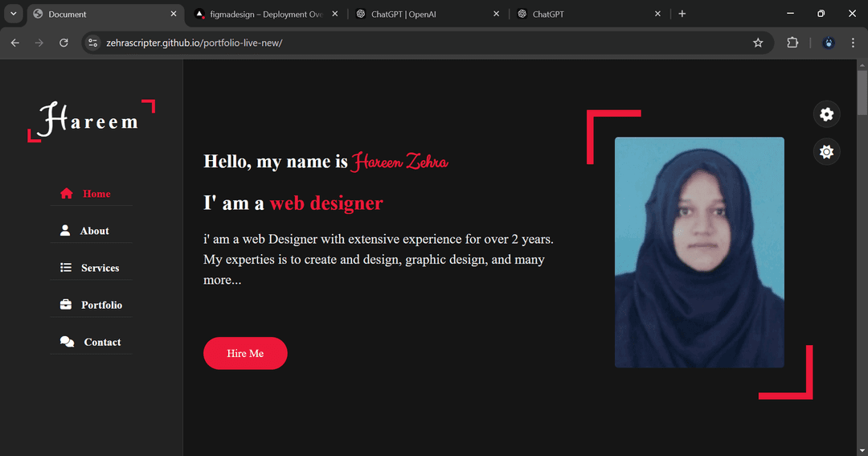The width and height of the screenshot is (868, 456).
Task: Switch to the figmadesign Deployment tab
Action: pyautogui.click(x=266, y=14)
